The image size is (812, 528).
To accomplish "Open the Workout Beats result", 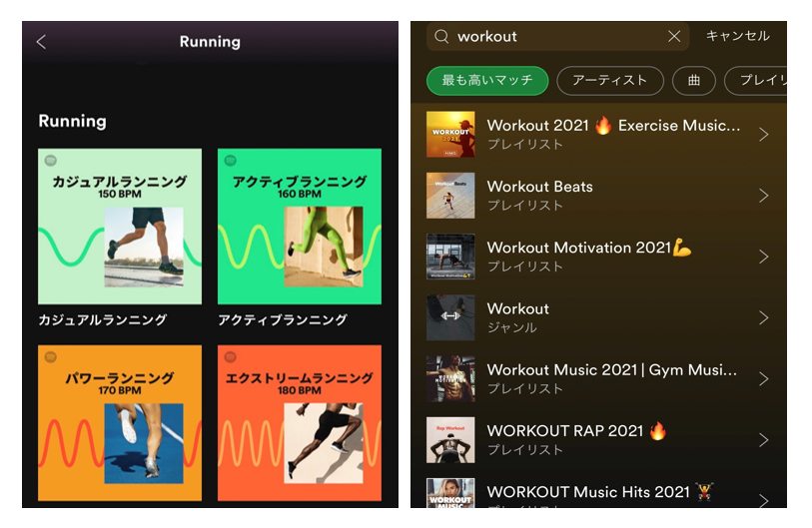I will pos(598,196).
